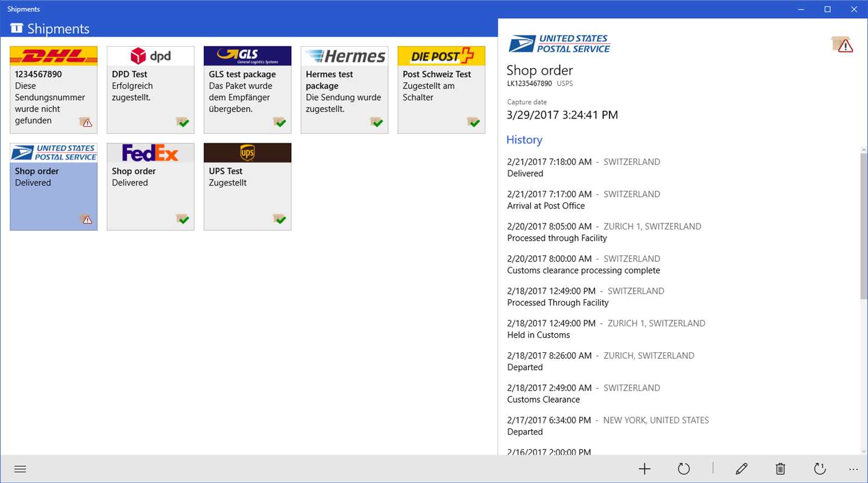Click the Shipments package icon in header
The width and height of the screenshot is (868, 483).
(16, 28)
